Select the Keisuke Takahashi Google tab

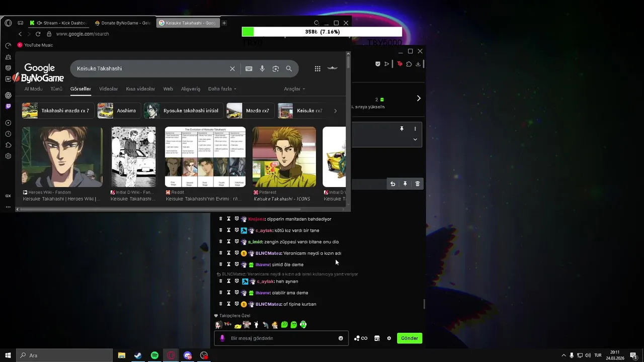(187, 23)
